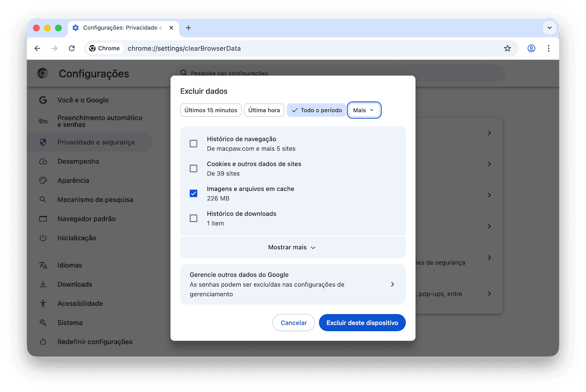Image resolution: width=586 pixels, height=392 pixels.
Task: Click the Chrome logo in settings header
Action: [42, 73]
